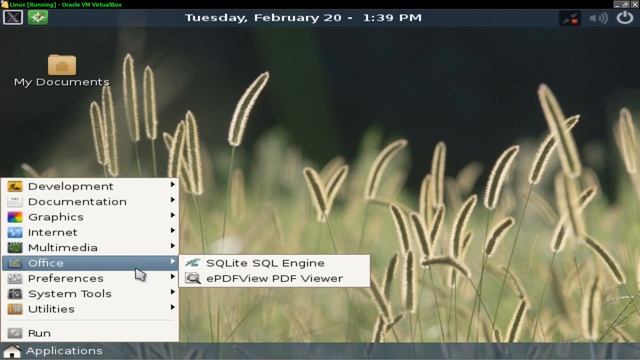The width and height of the screenshot is (640, 360).
Task: Expand the System Tools submenu arrow
Action: coord(173,292)
